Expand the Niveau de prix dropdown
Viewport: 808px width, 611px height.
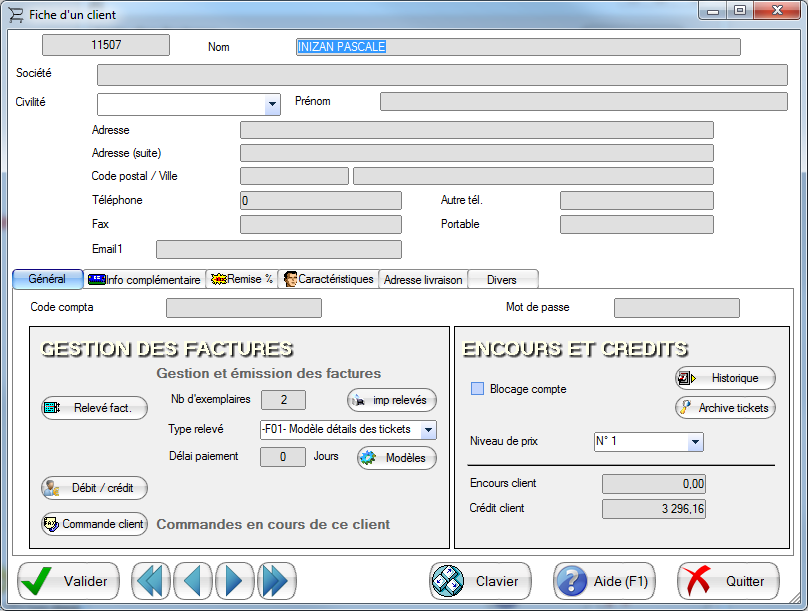point(695,442)
